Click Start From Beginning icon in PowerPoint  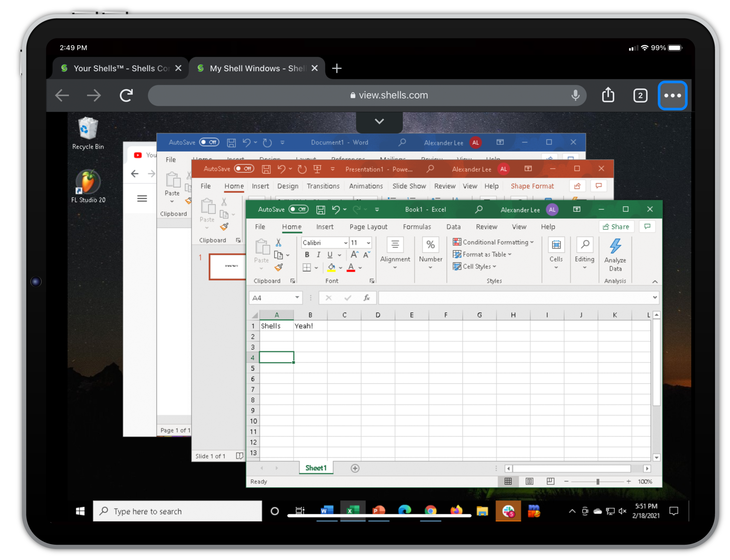click(x=317, y=169)
